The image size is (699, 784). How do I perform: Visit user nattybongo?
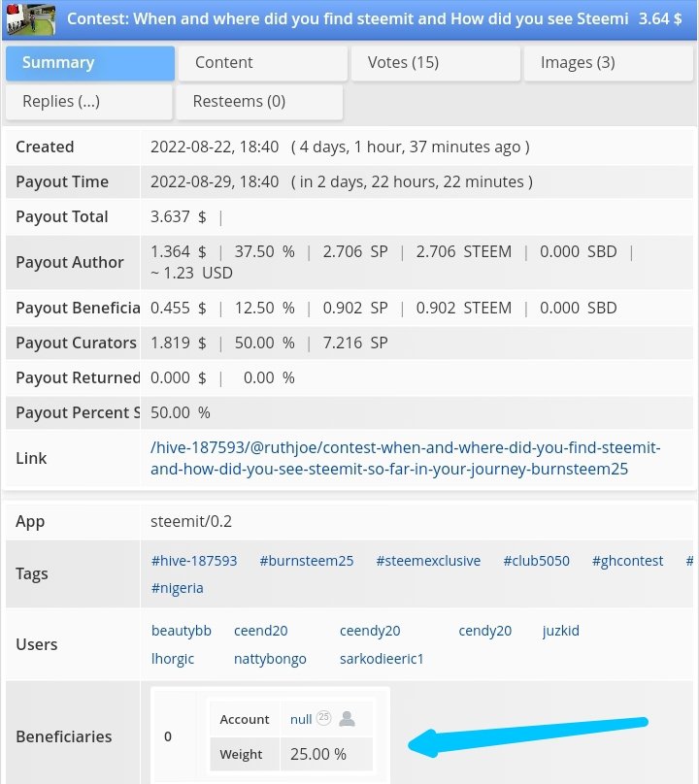pyautogui.click(x=270, y=659)
